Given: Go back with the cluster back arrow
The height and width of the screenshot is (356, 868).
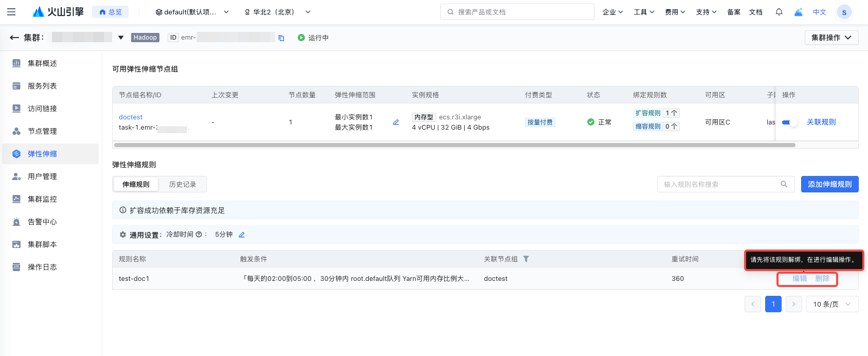Looking at the screenshot, I should pyautogui.click(x=14, y=38).
